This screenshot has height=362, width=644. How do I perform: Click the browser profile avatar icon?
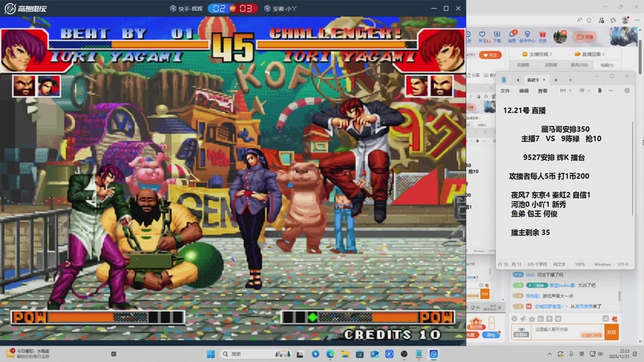coord(625,19)
